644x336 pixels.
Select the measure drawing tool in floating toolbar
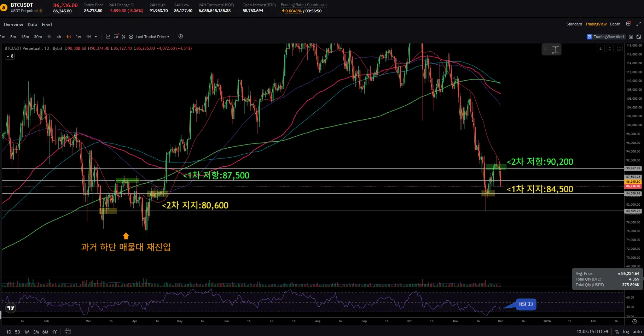click(556, 50)
